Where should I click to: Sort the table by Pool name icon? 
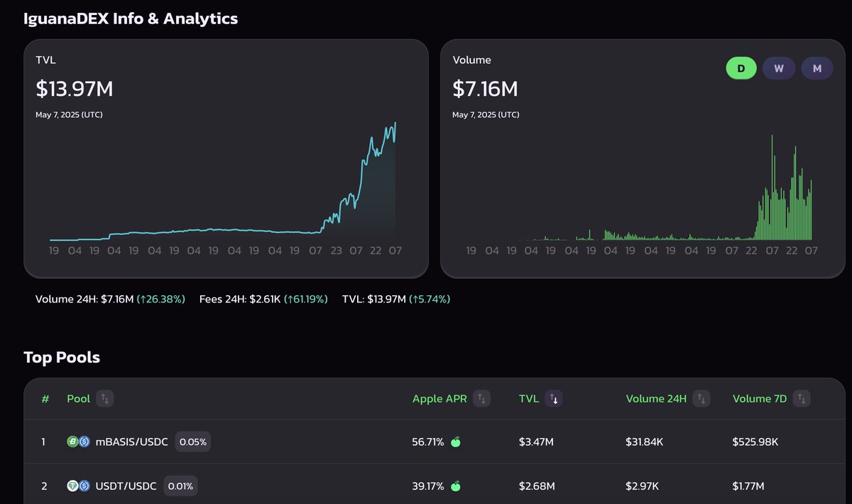(x=104, y=399)
